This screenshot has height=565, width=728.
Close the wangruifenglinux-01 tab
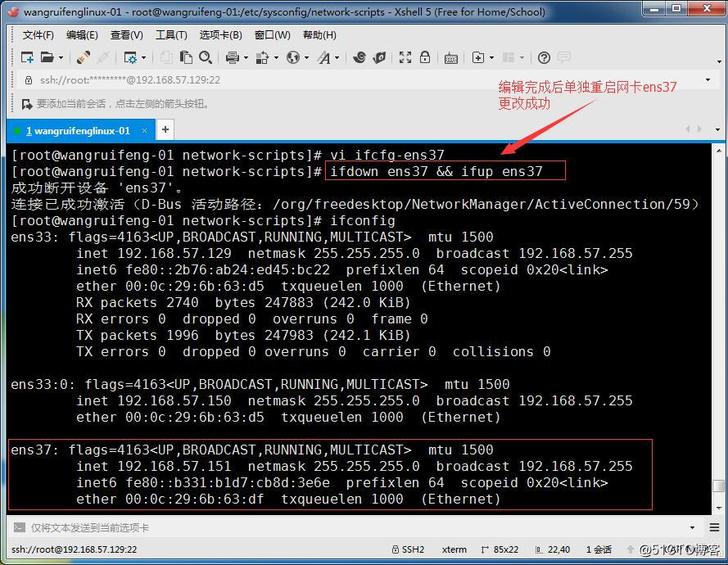pyautogui.click(x=144, y=131)
